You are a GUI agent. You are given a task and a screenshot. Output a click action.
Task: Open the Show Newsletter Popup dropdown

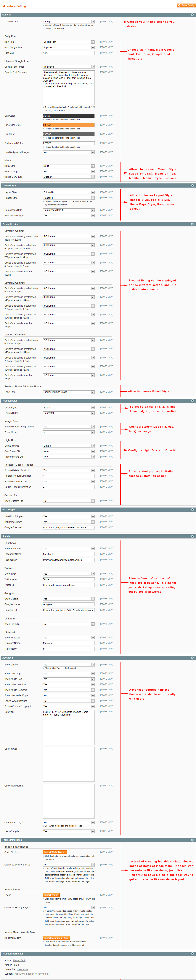pos(68,695)
